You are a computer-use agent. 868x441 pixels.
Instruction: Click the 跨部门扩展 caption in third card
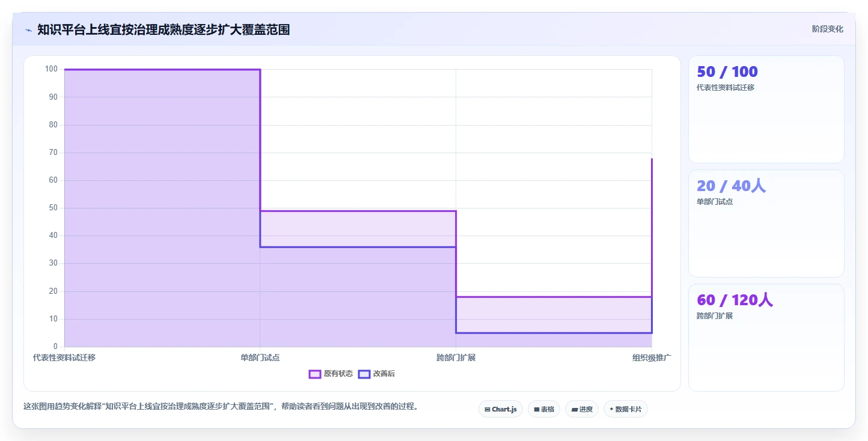point(715,316)
